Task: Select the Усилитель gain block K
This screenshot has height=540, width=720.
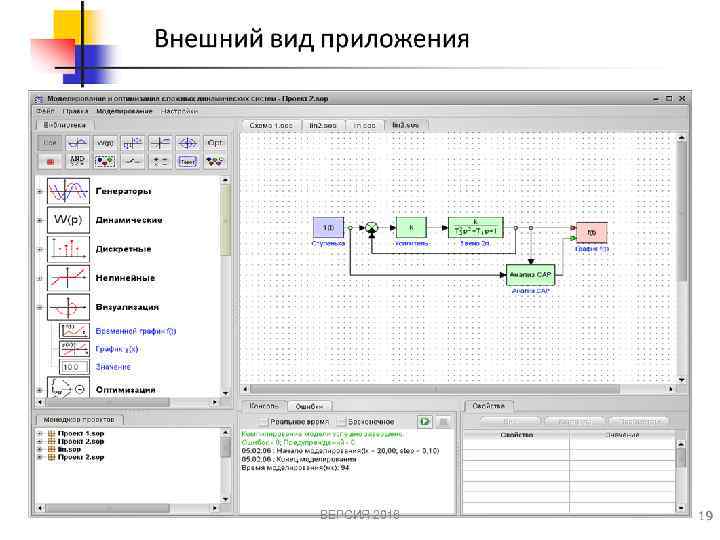Action: pyautogui.click(x=411, y=228)
